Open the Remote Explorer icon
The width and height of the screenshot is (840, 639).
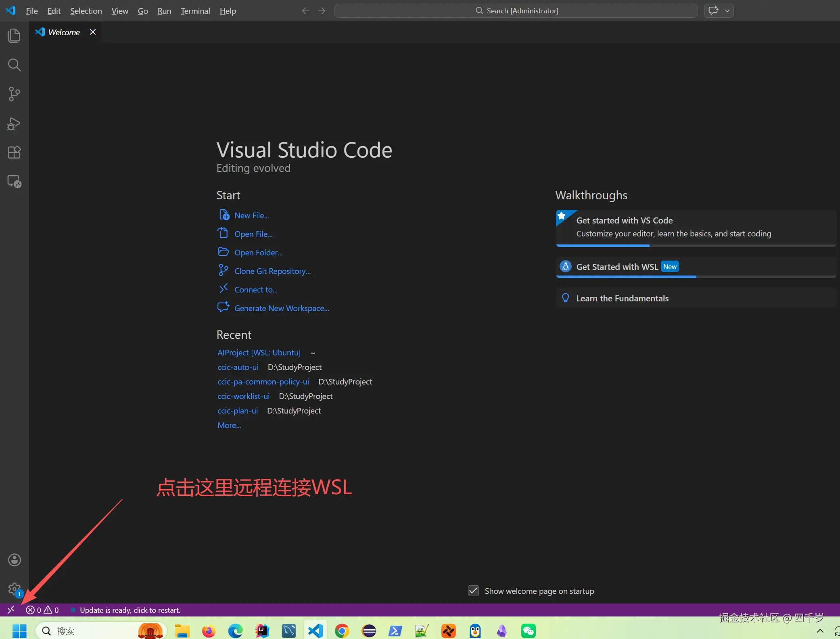[x=15, y=181]
